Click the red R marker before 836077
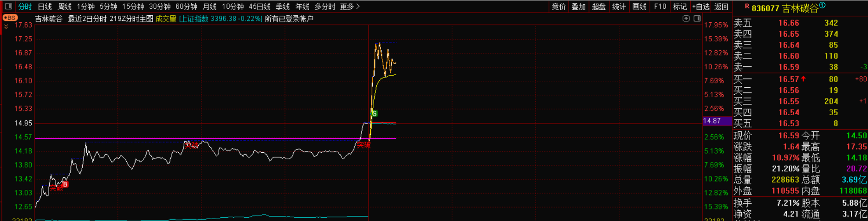868x221 pixels. (x=747, y=6)
